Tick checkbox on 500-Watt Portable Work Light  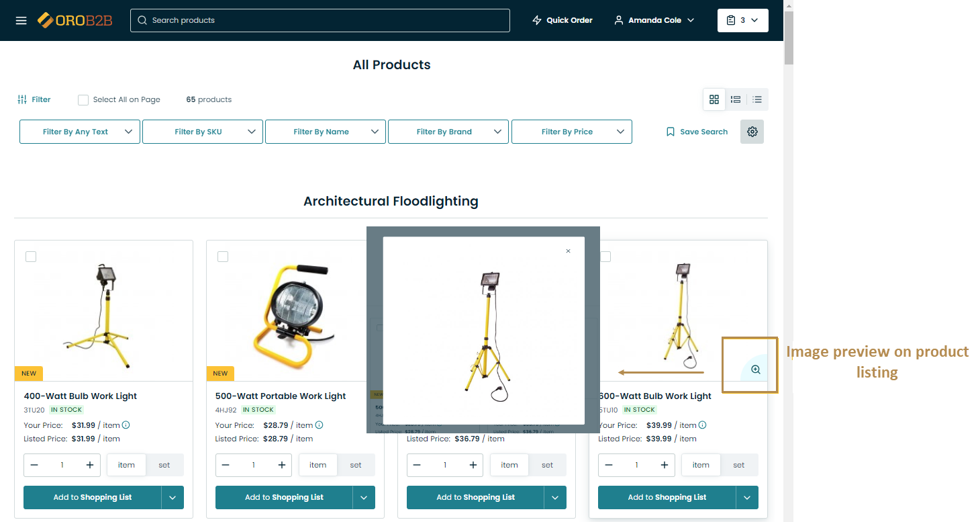pos(223,257)
